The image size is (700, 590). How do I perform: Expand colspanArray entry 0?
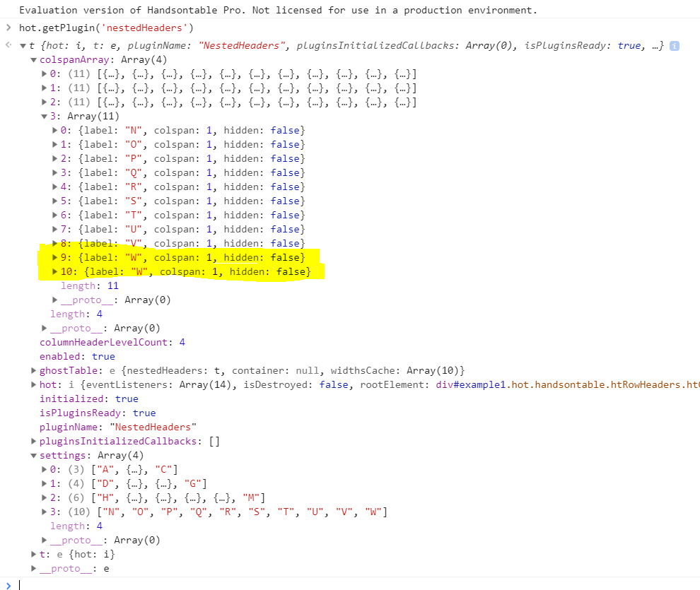pyautogui.click(x=45, y=73)
